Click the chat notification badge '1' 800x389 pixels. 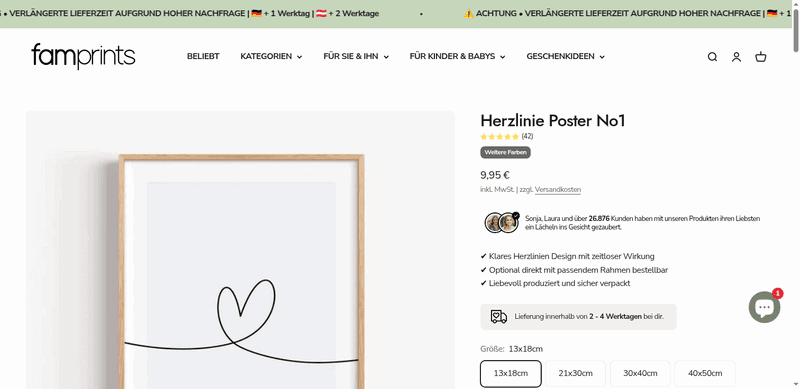[777, 294]
